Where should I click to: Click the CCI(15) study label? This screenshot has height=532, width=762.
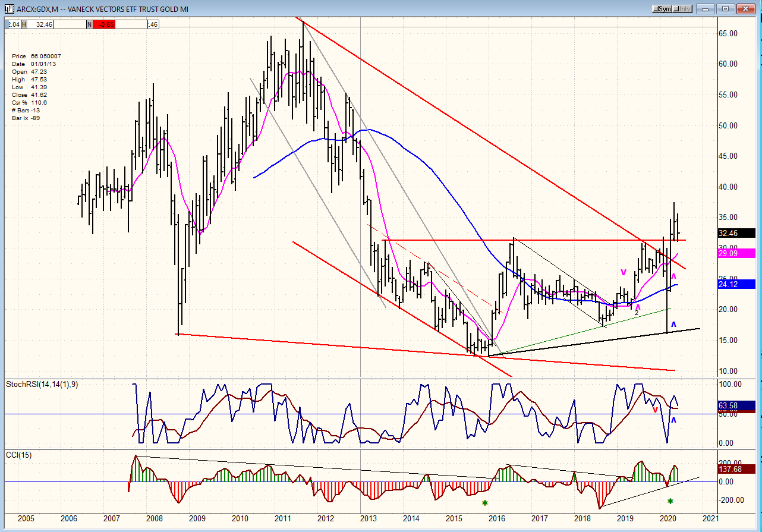19,455
